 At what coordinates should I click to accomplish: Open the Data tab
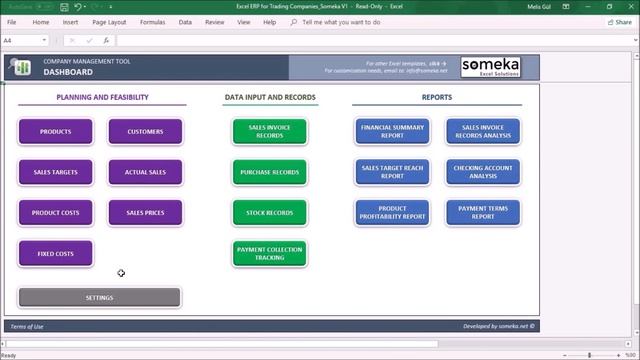(x=185, y=22)
